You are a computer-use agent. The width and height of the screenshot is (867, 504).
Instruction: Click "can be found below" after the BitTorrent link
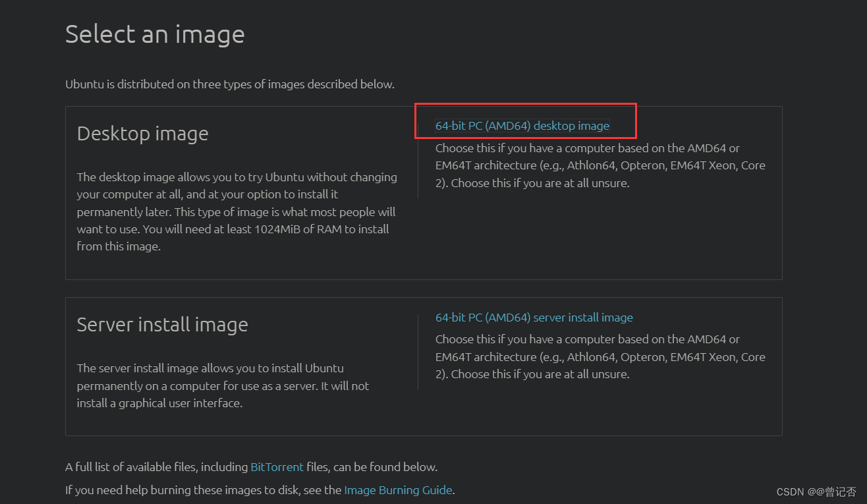point(385,467)
